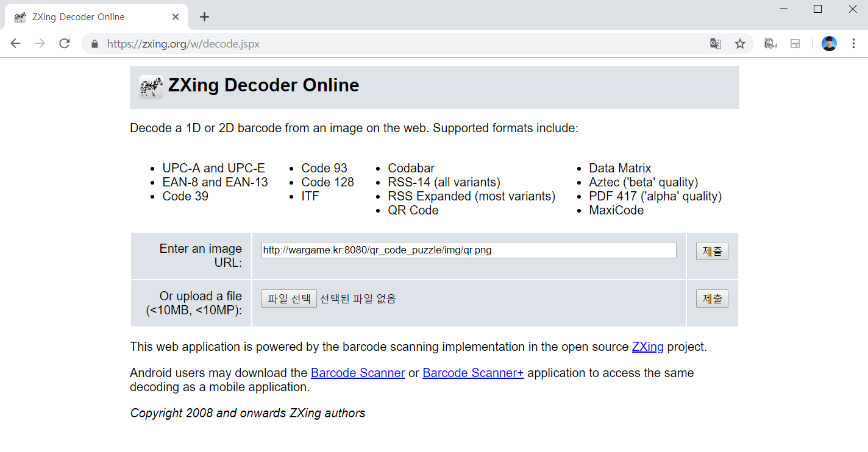Click the browser forward arrow
The image size is (868, 452).
(x=40, y=44)
